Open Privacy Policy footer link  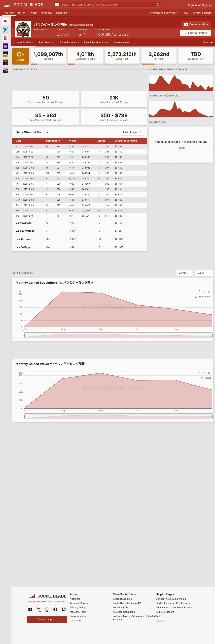point(78,608)
